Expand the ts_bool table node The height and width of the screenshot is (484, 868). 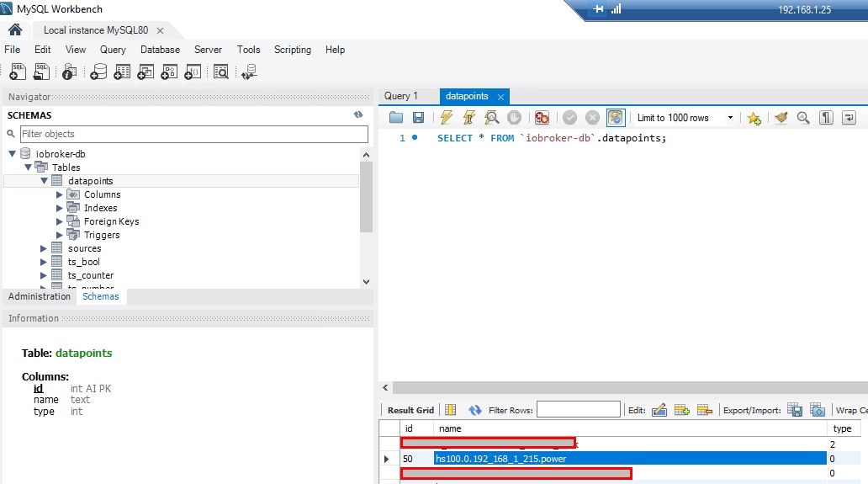coord(43,262)
